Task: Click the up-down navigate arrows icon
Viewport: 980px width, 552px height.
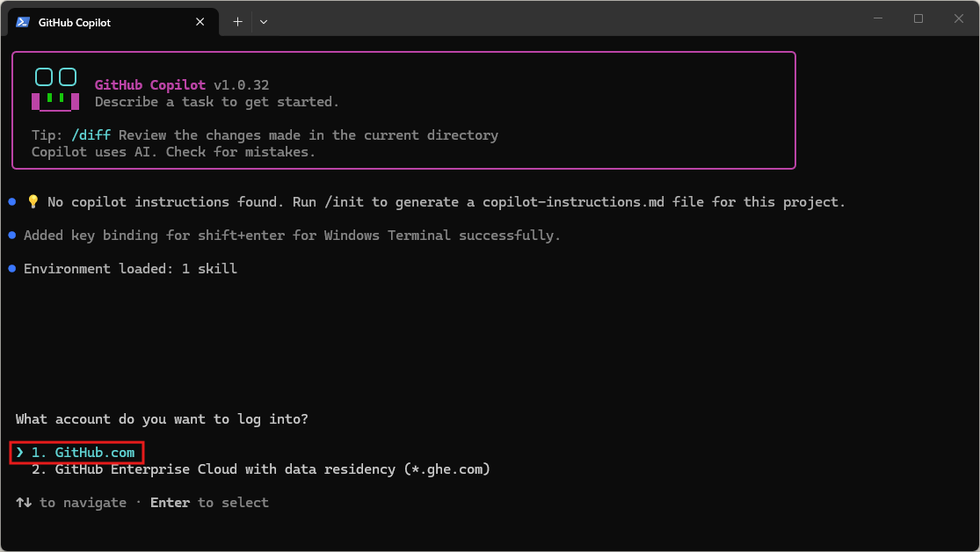Action: tap(24, 503)
